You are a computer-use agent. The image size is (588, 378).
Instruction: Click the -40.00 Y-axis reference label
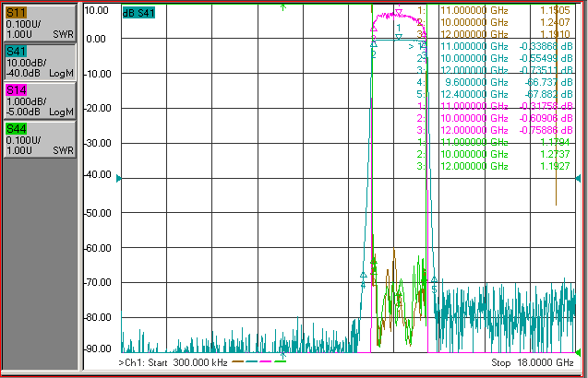click(97, 174)
